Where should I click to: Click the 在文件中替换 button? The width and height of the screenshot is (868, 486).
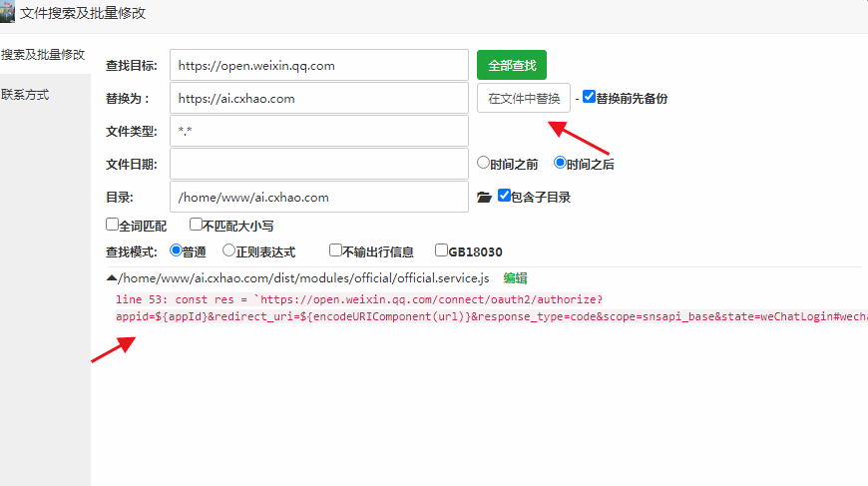(x=524, y=98)
